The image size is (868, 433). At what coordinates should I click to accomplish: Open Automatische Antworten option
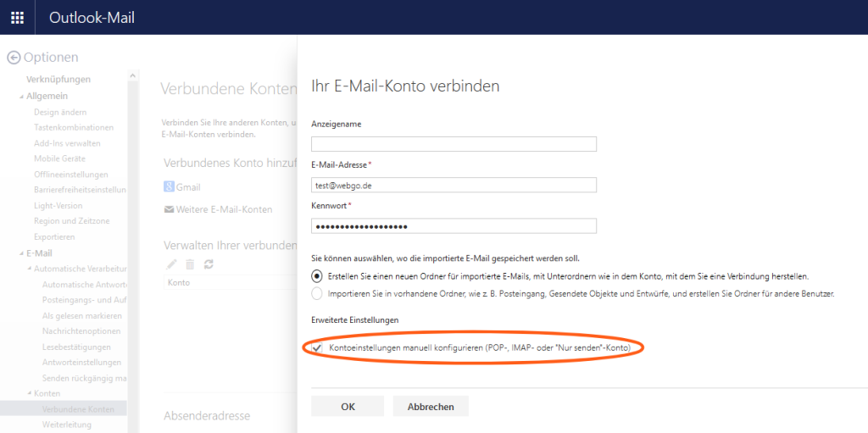click(x=84, y=285)
